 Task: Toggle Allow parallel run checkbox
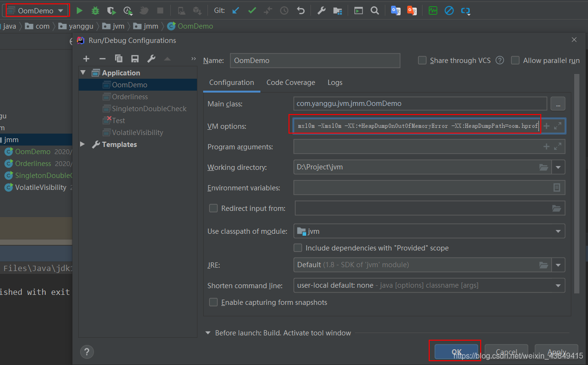tap(515, 60)
